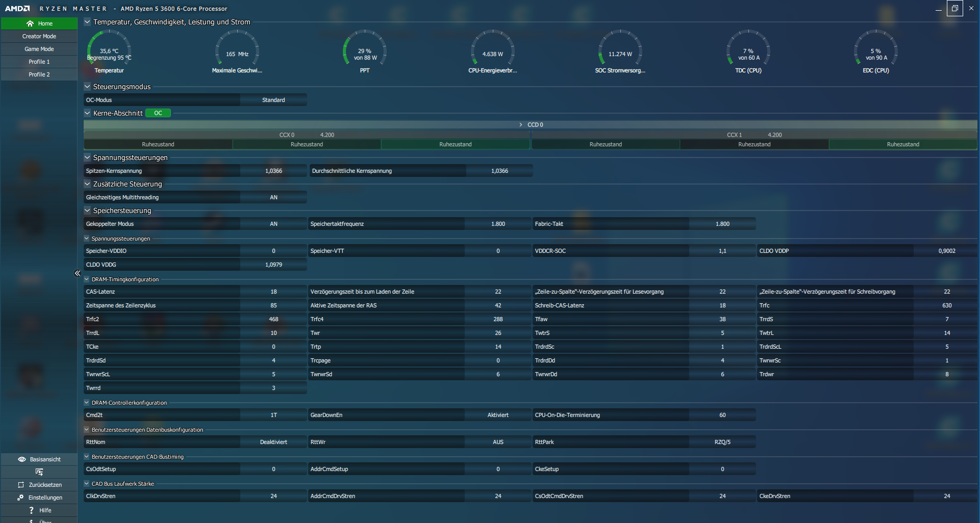Select the Profile 1 tab
This screenshot has height=523, width=980.
pos(39,62)
